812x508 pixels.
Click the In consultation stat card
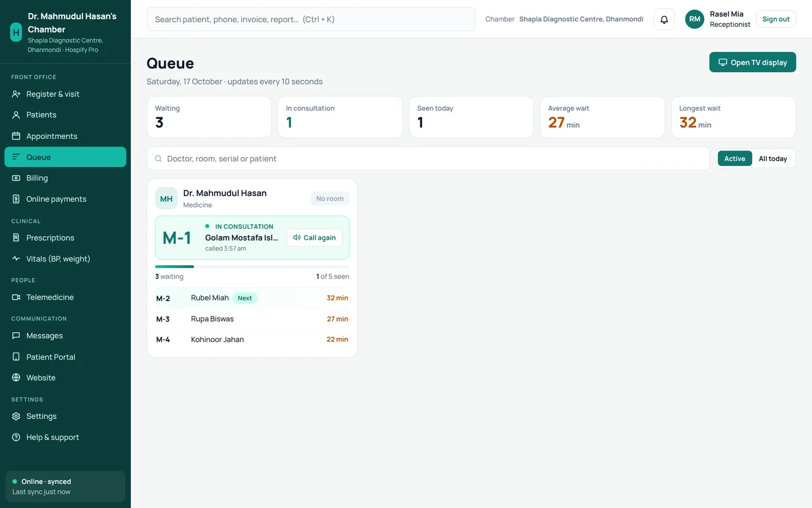pyautogui.click(x=340, y=117)
